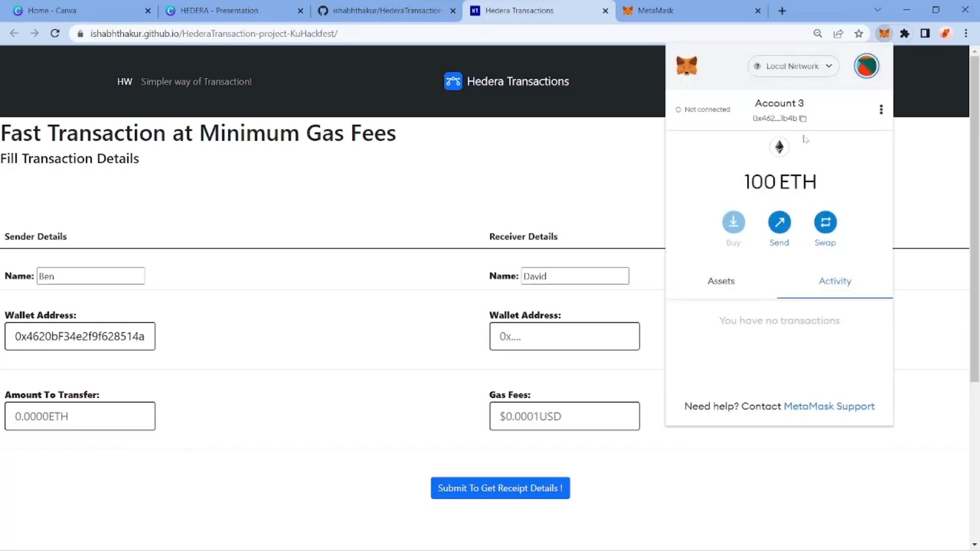Screen dimensions: 980x551
Task: Switch to the Assets tab in MetaMask
Action: 721,281
